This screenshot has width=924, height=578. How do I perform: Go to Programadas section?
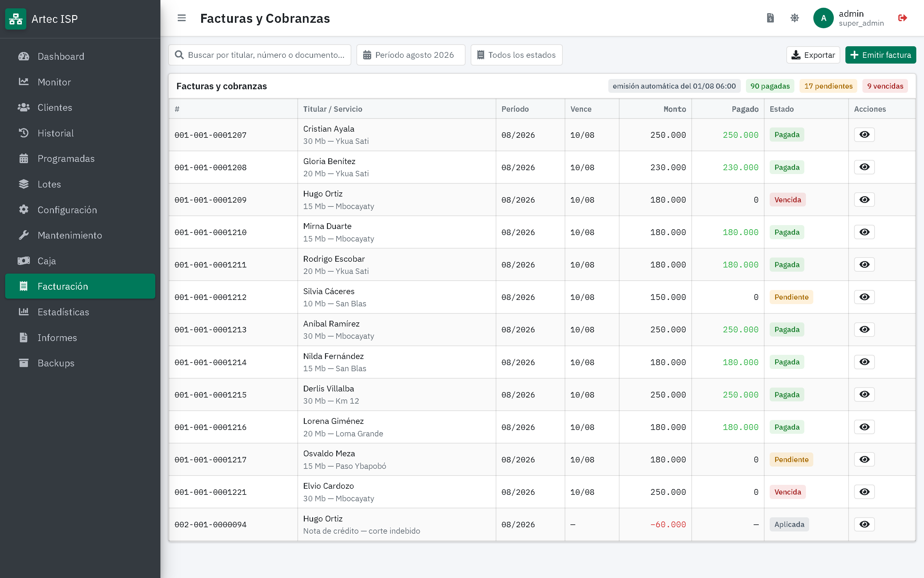coord(80,159)
